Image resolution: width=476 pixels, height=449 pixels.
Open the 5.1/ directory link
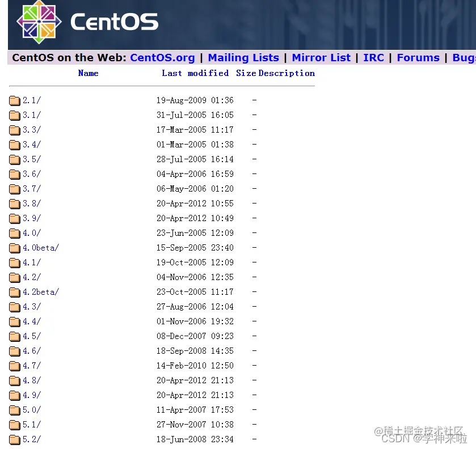tap(32, 425)
